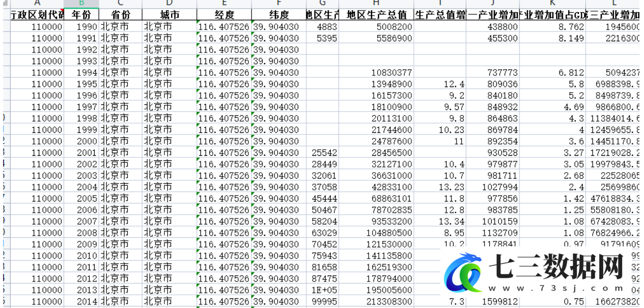Select column G value 4883

pyautogui.click(x=322, y=26)
